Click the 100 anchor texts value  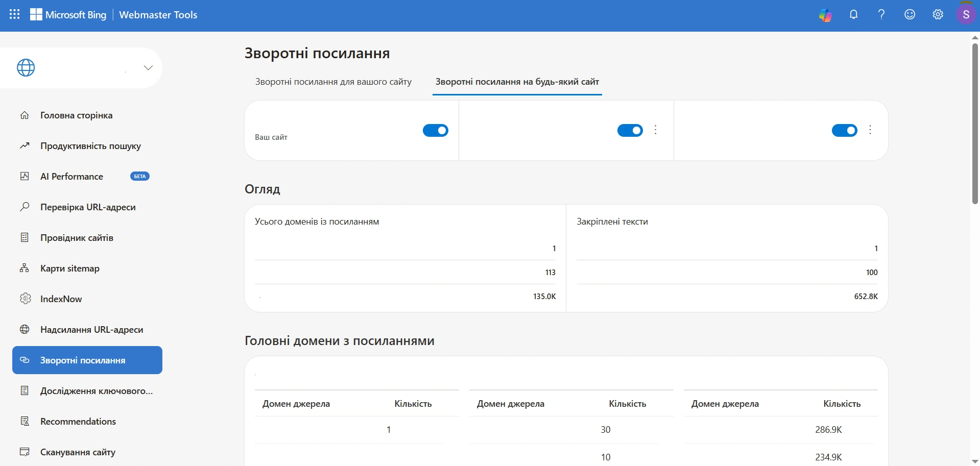pyautogui.click(x=872, y=273)
